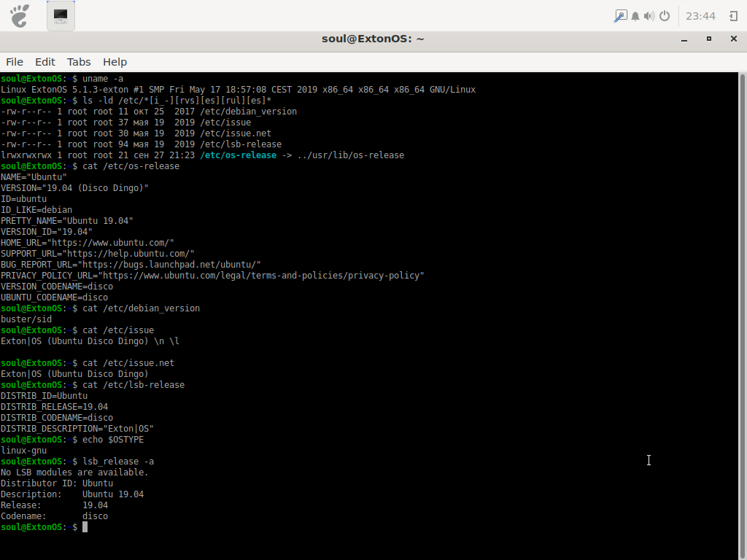Click the cyan '/etc/os-release' symlink name
Screen dimensions: 747x560
(239, 155)
